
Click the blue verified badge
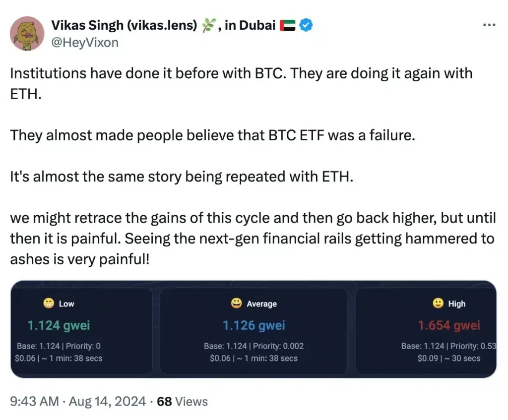[306, 25]
